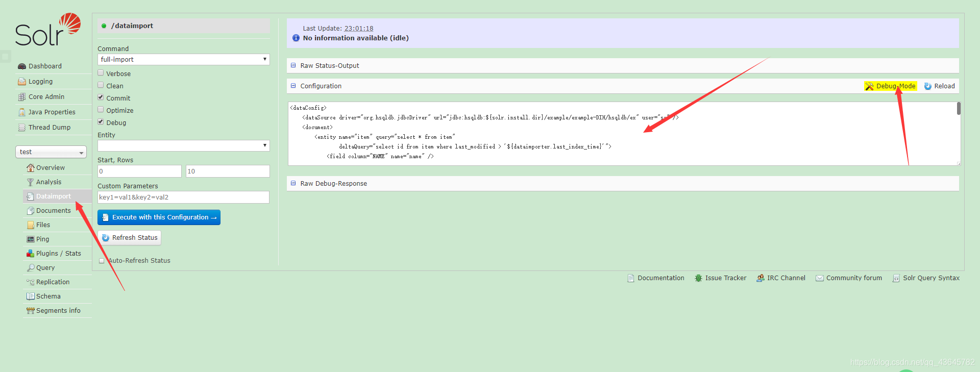Image resolution: width=980 pixels, height=372 pixels.
Task: Enable Auto-Refresh Status checkbox
Action: pos(102,261)
